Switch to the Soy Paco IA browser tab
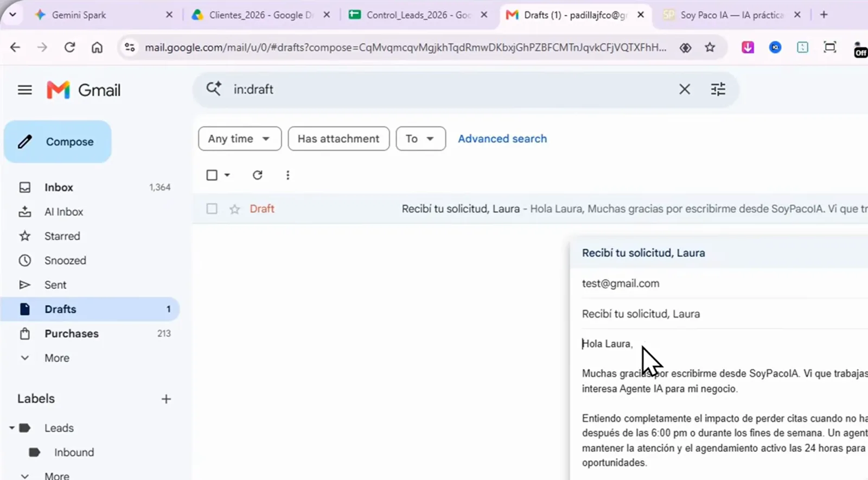This screenshot has width=868, height=480. click(732, 15)
